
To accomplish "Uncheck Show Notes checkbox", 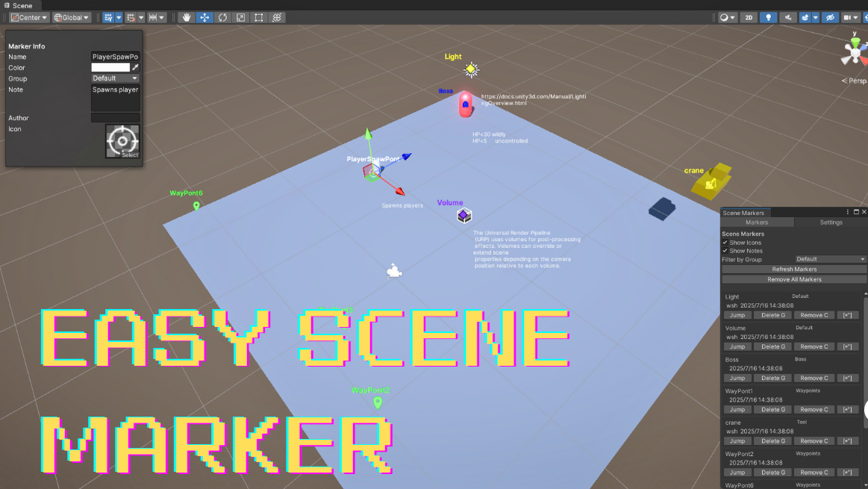I will tap(725, 251).
